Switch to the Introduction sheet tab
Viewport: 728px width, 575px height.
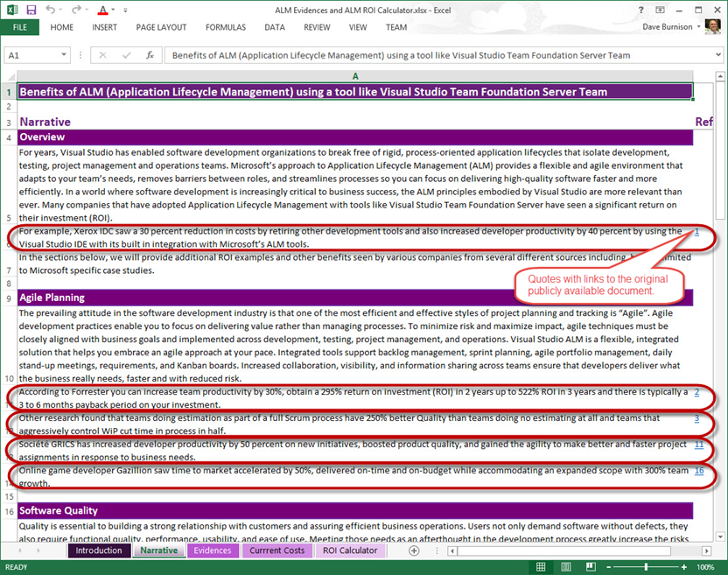coord(99,550)
